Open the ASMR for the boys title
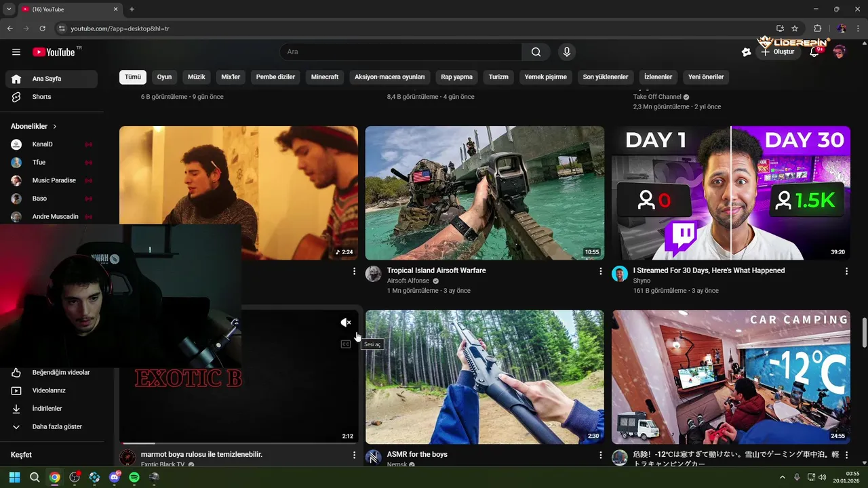868x488 pixels. point(417,454)
